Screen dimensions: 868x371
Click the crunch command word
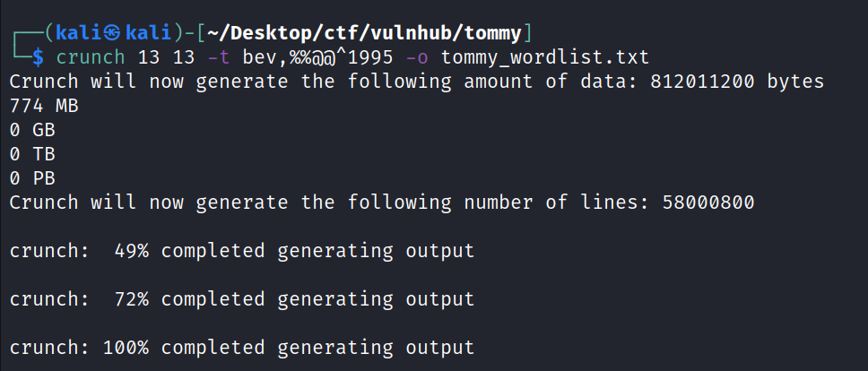click(x=90, y=57)
